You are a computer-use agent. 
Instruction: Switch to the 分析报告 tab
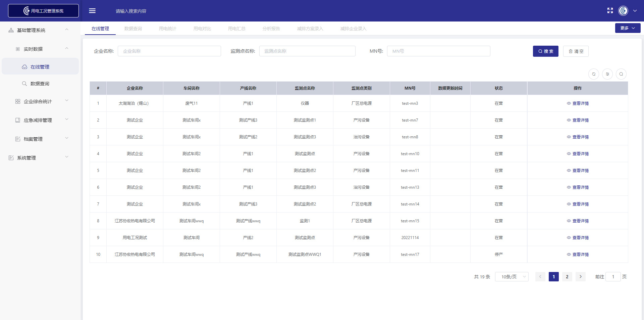pos(271,29)
